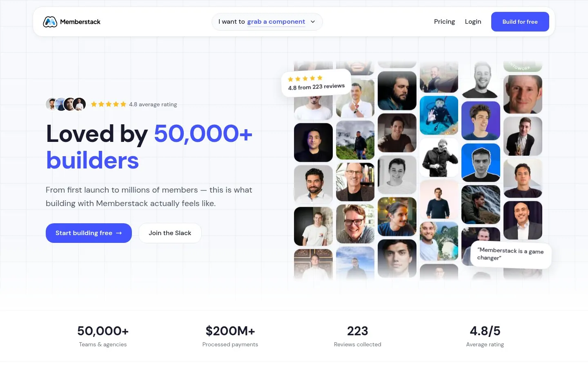The width and height of the screenshot is (588, 368).
Task: Click Join the Slack button
Action: 170,233
